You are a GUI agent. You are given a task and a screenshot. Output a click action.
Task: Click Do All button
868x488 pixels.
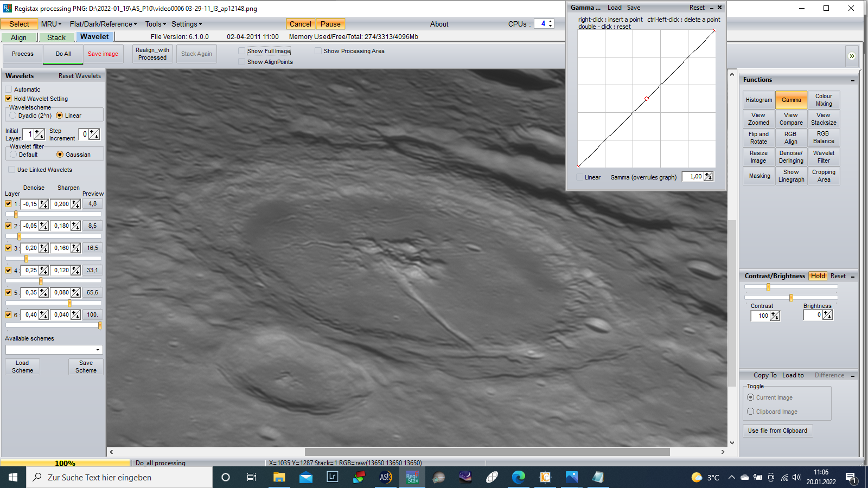(x=63, y=54)
